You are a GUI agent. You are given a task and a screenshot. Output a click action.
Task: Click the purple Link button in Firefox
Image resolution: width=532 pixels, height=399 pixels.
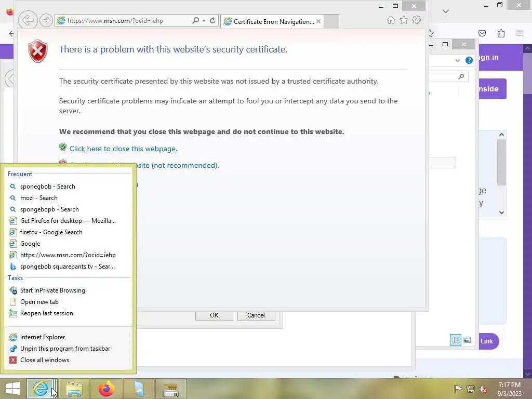tap(488, 341)
